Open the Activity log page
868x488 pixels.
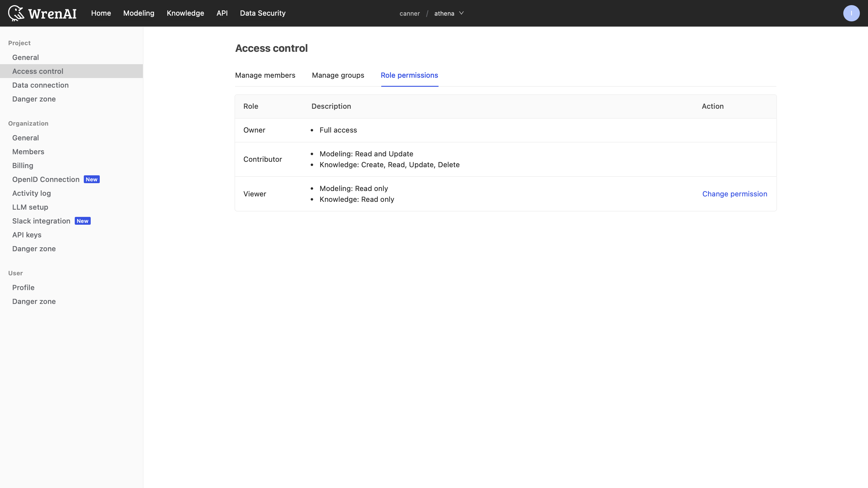coord(31,193)
